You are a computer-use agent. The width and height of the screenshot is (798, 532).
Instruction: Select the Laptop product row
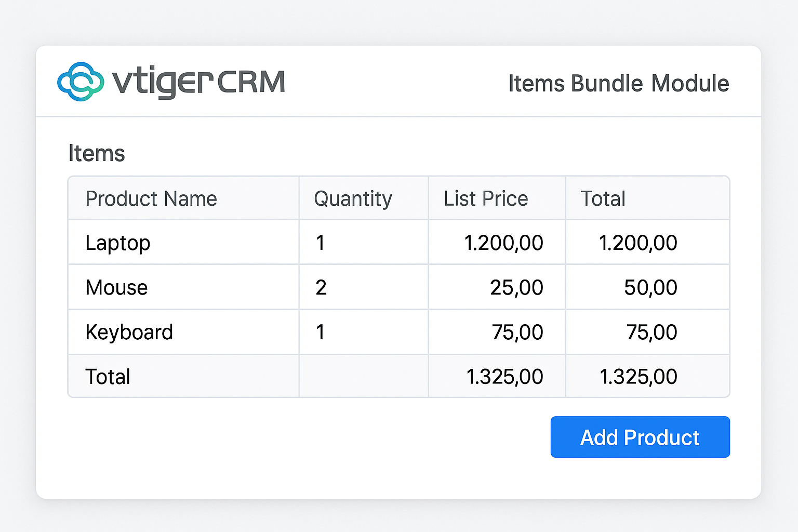click(118, 242)
